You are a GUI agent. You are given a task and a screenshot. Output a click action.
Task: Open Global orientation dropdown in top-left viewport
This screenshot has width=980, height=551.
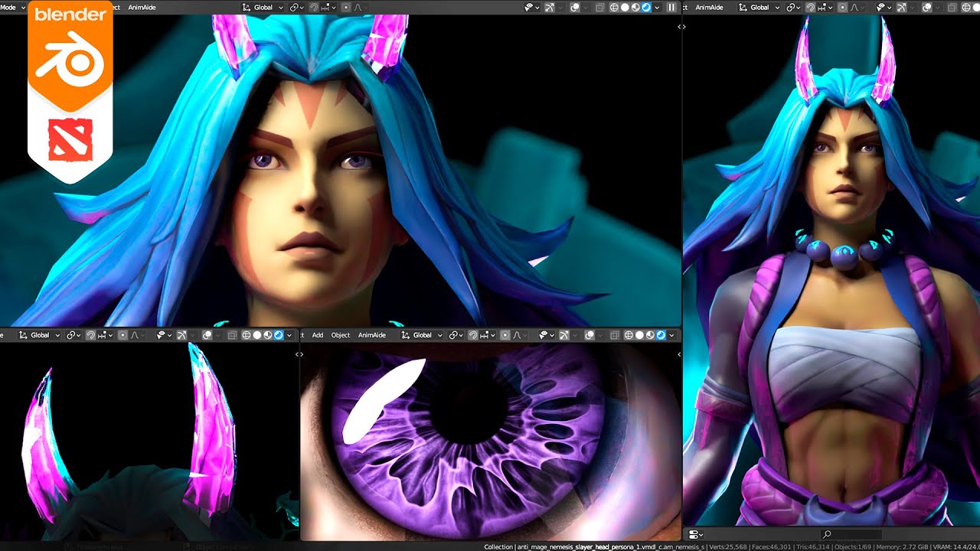(x=262, y=7)
